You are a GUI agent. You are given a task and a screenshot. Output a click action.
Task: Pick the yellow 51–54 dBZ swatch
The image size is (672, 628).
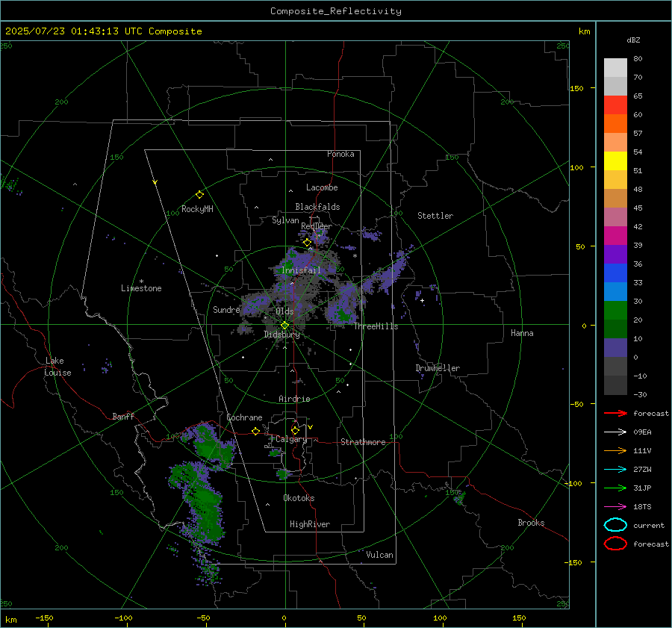tap(615, 161)
